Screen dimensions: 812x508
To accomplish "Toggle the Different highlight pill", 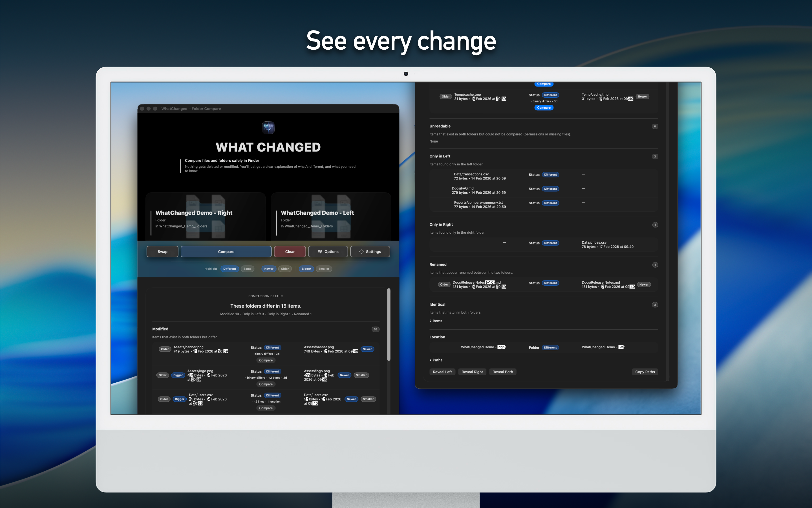I will 230,269.
